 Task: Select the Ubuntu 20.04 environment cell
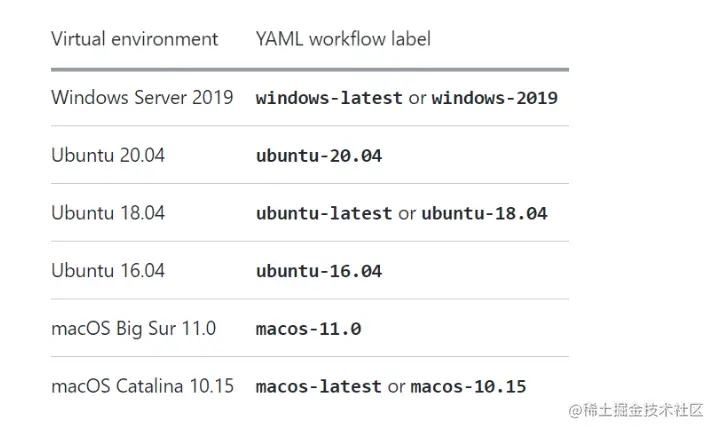coord(108,156)
